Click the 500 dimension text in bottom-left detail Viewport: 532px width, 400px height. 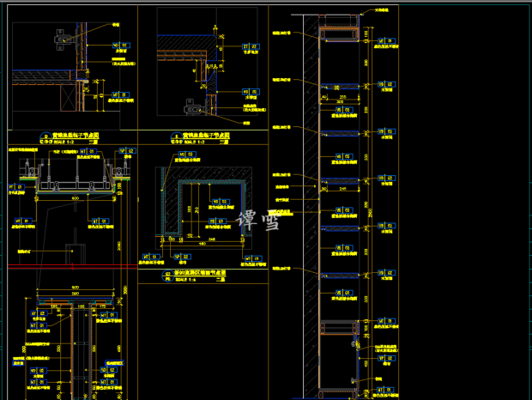pyautogui.click(x=75, y=288)
